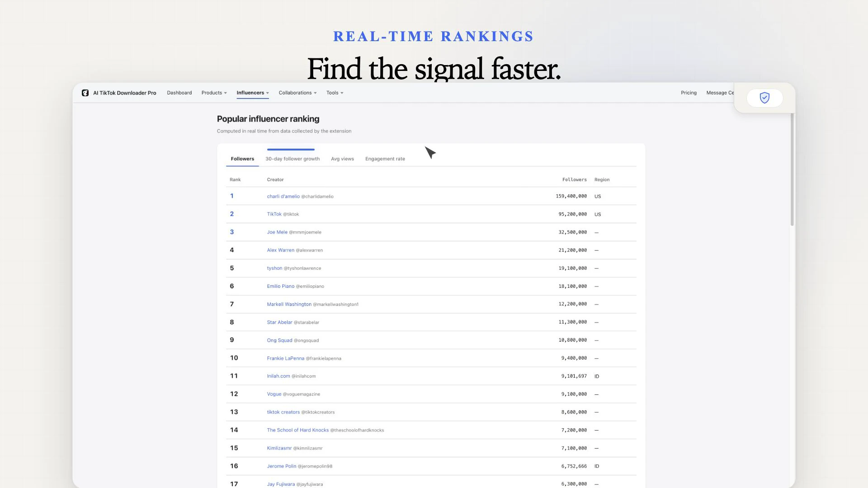Open Emilio Piano creator link
The width and height of the screenshot is (868, 488).
tap(280, 286)
